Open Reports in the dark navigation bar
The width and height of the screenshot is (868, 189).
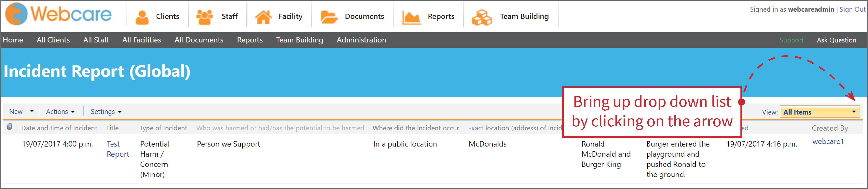250,40
